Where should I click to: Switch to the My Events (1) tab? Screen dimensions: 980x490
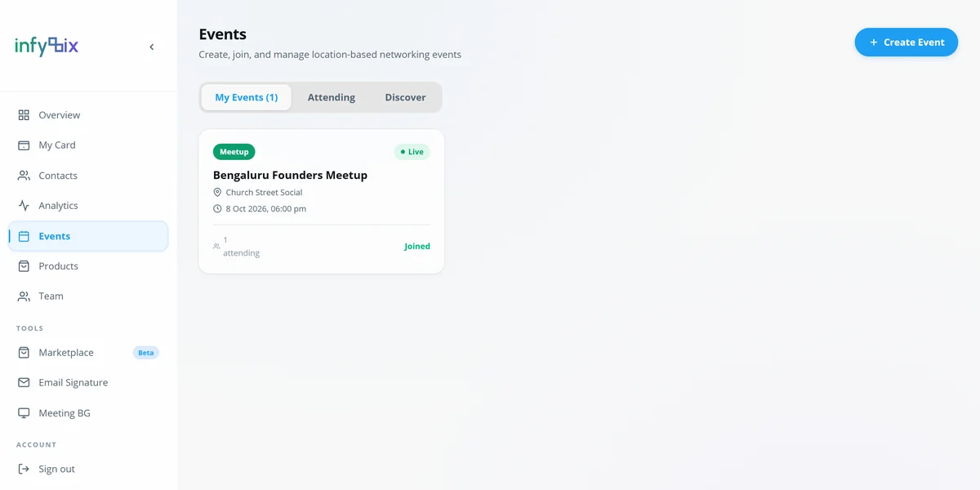(x=247, y=97)
